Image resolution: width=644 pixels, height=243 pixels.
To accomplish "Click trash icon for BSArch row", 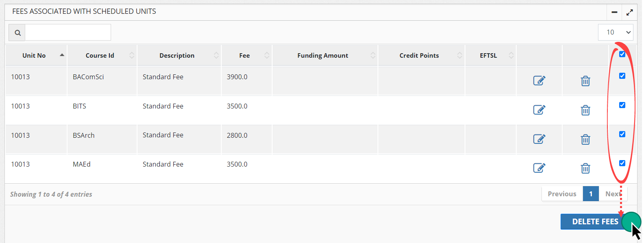I will point(585,139).
